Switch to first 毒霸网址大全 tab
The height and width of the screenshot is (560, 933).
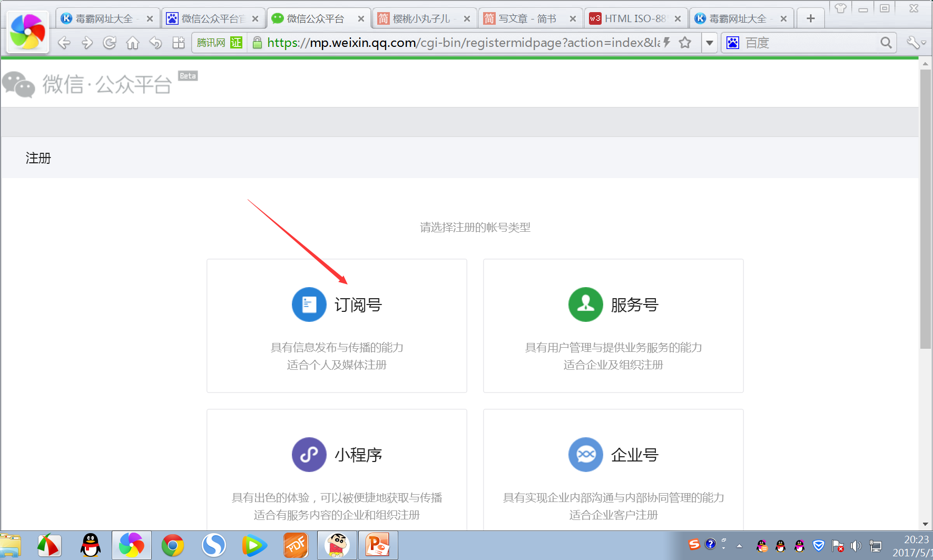point(103,18)
